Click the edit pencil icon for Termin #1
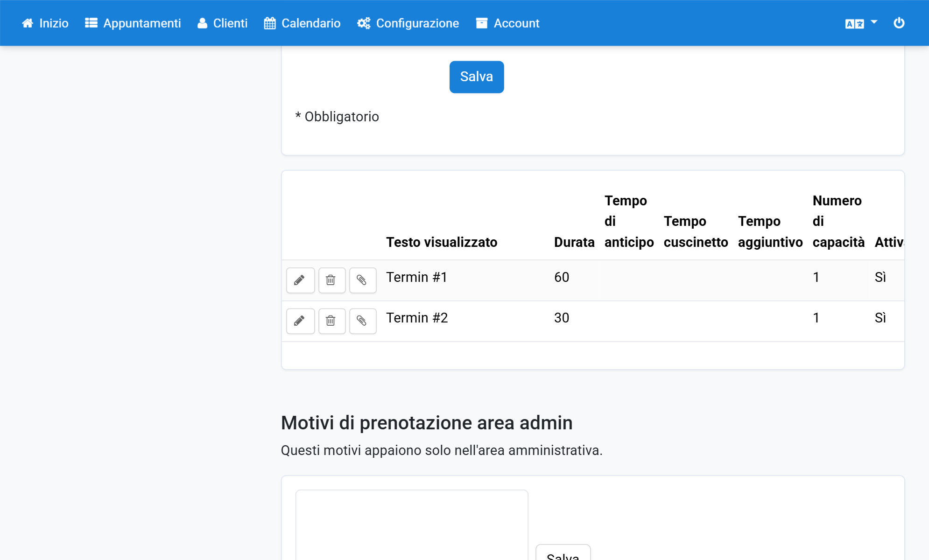Image resolution: width=929 pixels, height=560 pixels. (300, 280)
